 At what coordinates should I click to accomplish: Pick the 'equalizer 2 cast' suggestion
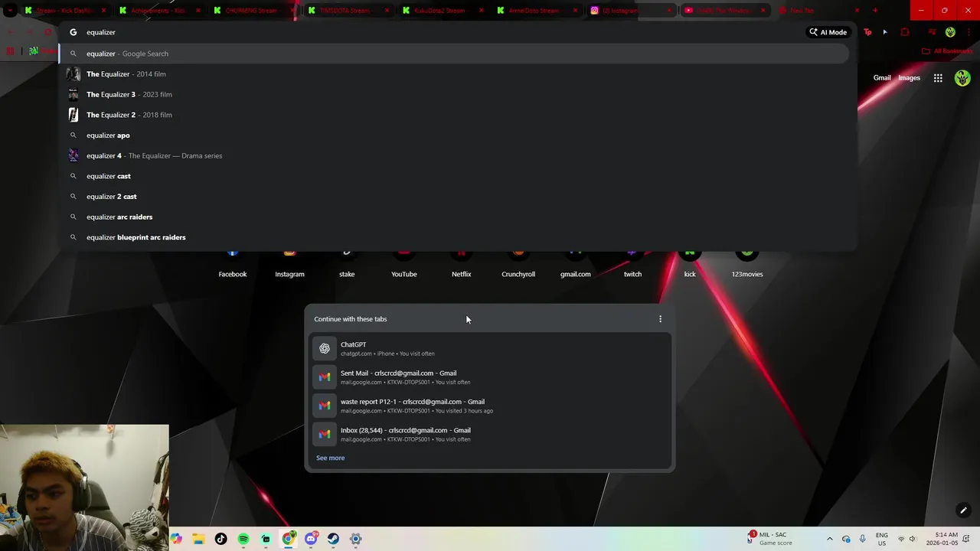454,197
